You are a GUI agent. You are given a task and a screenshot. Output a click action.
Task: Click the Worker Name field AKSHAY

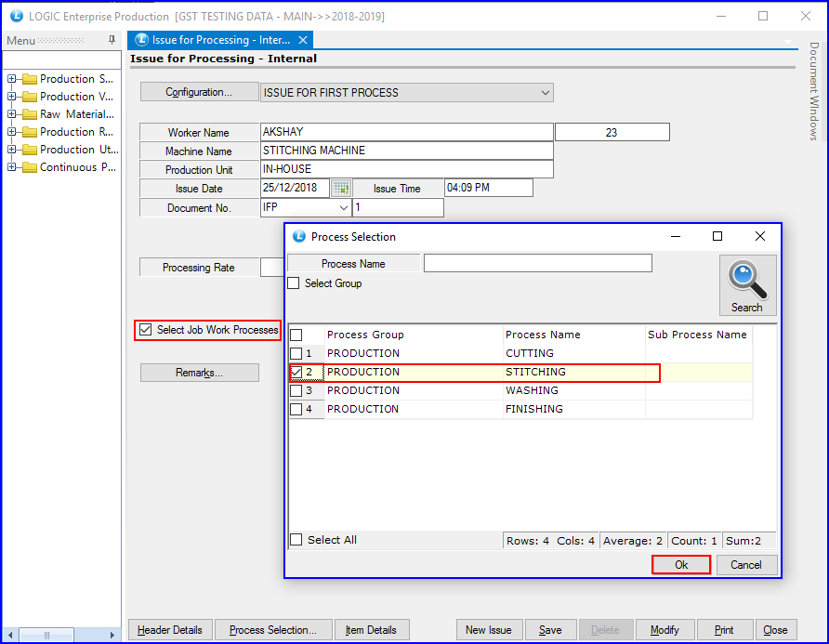coord(406,132)
